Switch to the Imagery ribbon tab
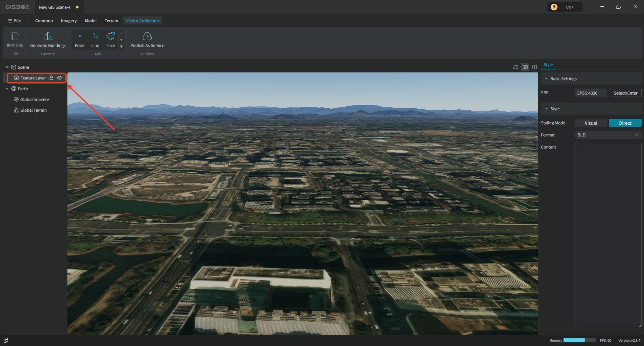The height and width of the screenshot is (346, 644). [69, 20]
